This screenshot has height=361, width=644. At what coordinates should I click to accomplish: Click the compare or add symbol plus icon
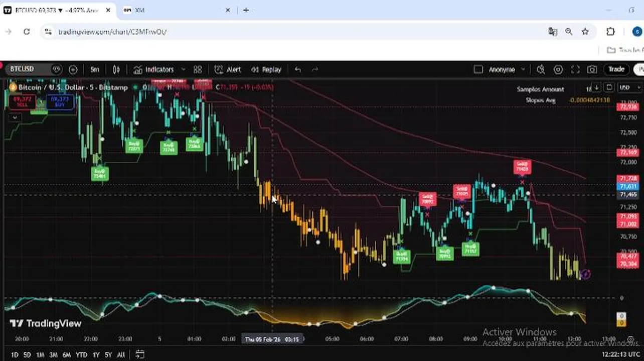pyautogui.click(x=73, y=69)
